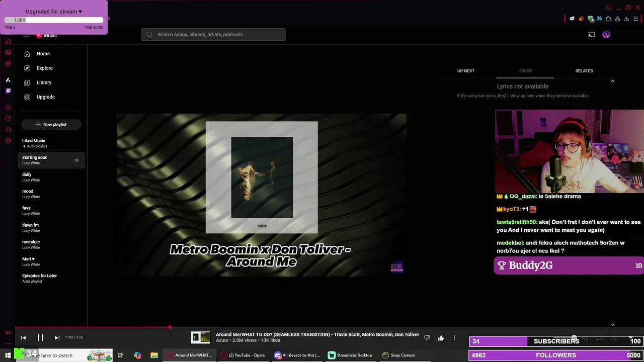Open the 'daily' playlist
The height and width of the screenshot is (362, 644).
click(x=51, y=177)
